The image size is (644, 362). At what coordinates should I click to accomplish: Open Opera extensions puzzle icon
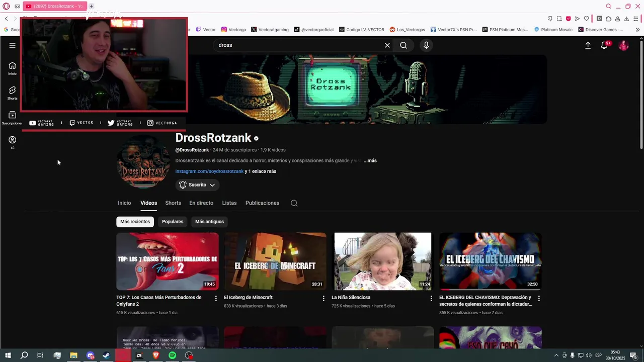coord(608,19)
